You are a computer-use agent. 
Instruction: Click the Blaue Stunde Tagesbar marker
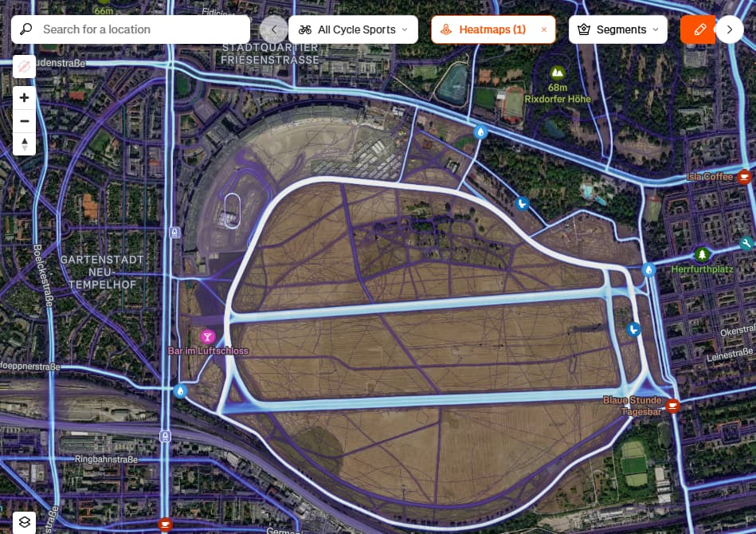pyautogui.click(x=672, y=406)
